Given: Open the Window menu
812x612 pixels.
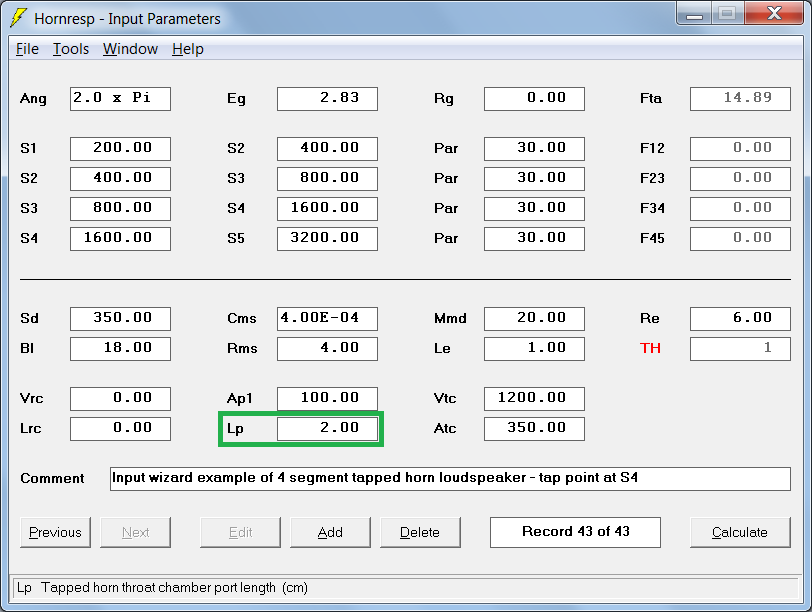Looking at the screenshot, I should pos(130,49).
